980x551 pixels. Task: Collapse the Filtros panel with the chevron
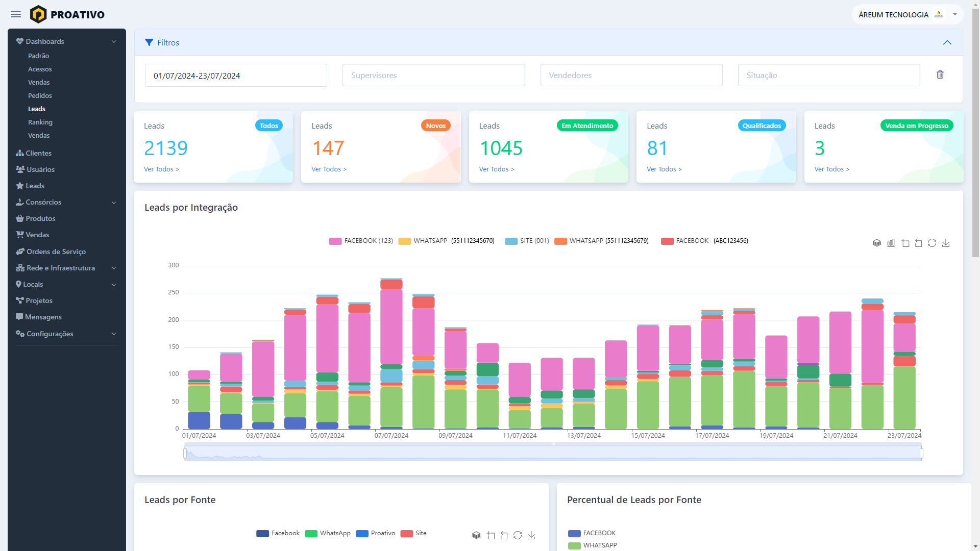[x=947, y=42]
